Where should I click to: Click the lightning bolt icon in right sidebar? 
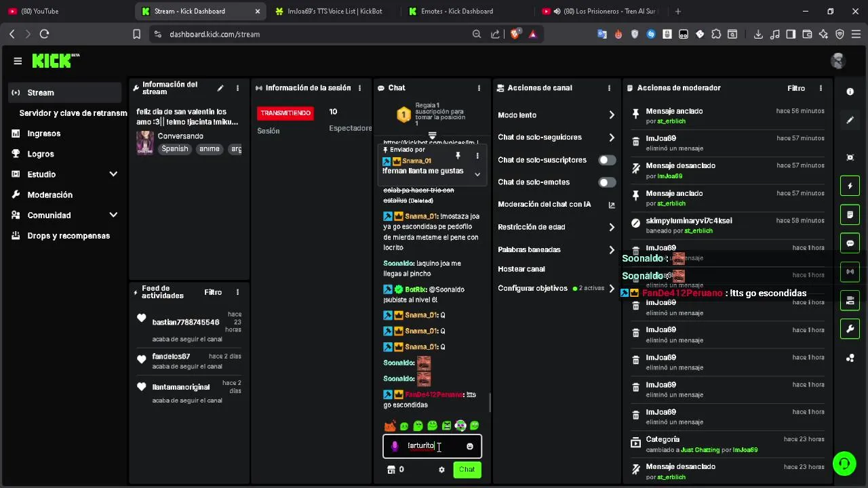[x=850, y=186]
